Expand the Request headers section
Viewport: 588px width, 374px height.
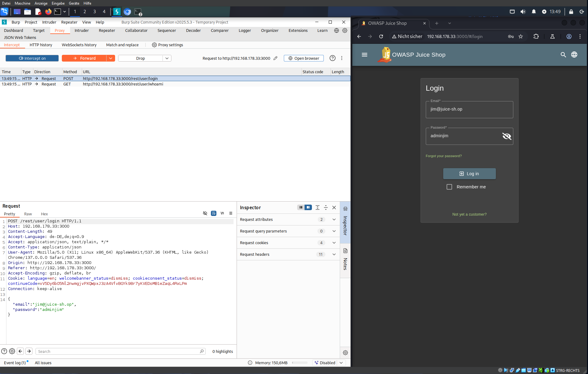point(334,255)
